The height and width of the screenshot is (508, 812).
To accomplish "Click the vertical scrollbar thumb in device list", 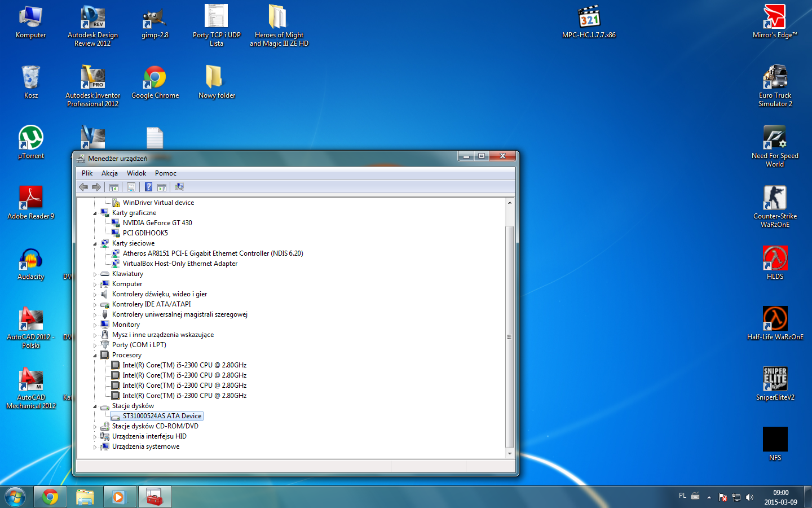I will (x=510, y=337).
